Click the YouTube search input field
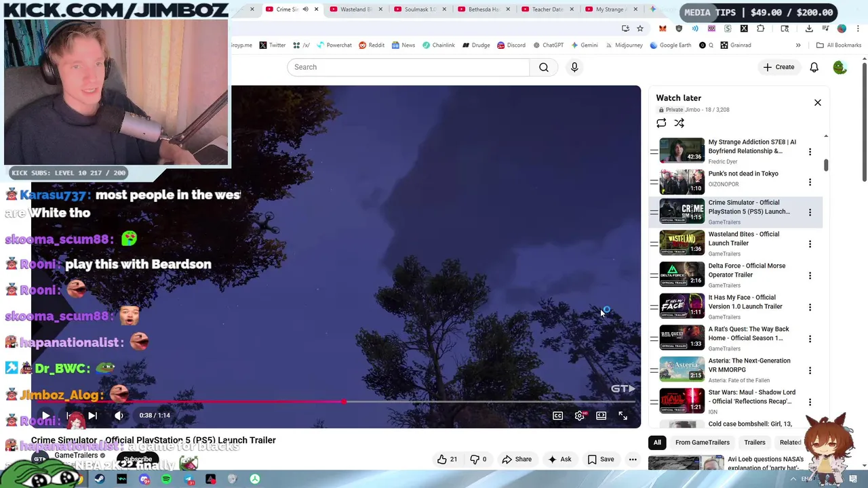868x488 pixels. click(408, 67)
